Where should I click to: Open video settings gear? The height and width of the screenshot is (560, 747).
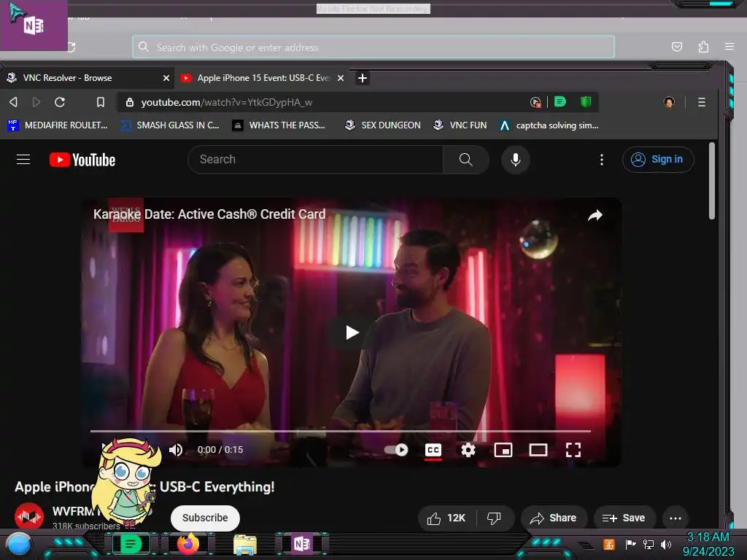[468, 449]
